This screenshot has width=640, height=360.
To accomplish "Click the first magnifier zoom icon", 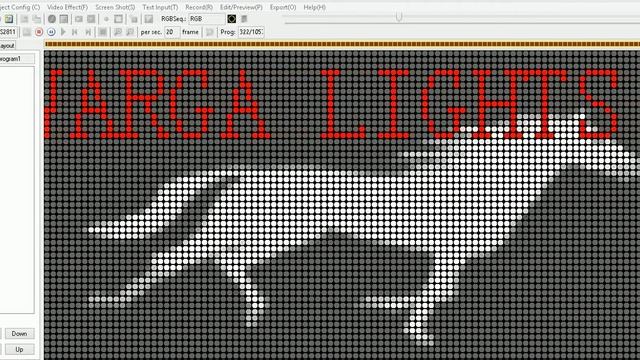I will click(118, 32).
